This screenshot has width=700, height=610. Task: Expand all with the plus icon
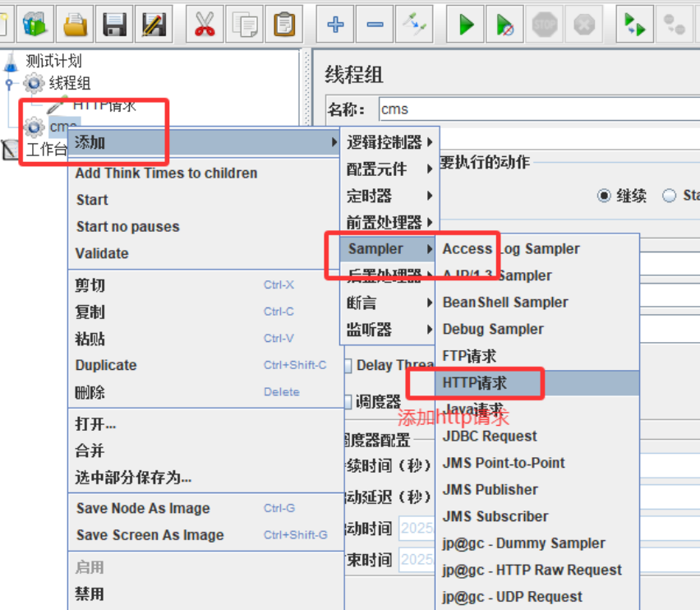(x=335, y=24)
